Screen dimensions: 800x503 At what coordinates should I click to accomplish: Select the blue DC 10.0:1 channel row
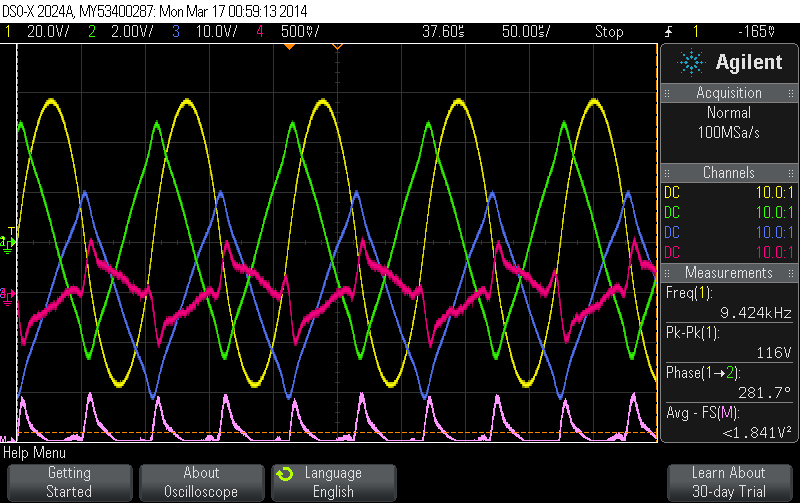tap(729, 233)
